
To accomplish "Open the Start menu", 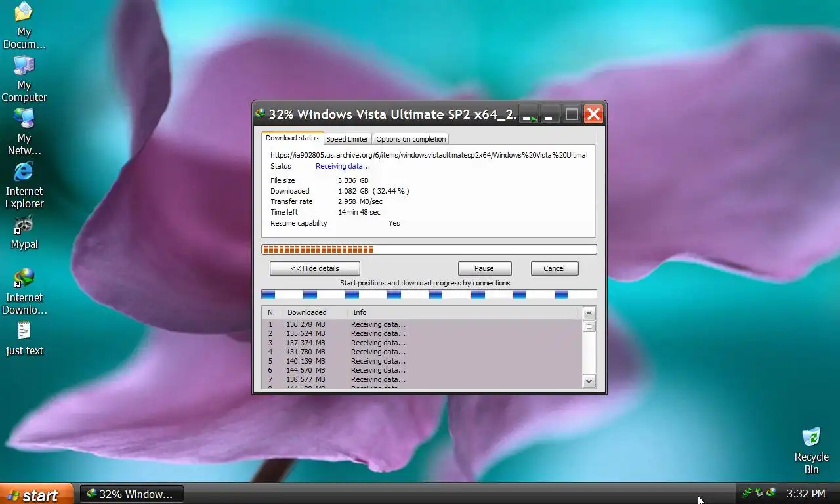I will pos(37,494).
